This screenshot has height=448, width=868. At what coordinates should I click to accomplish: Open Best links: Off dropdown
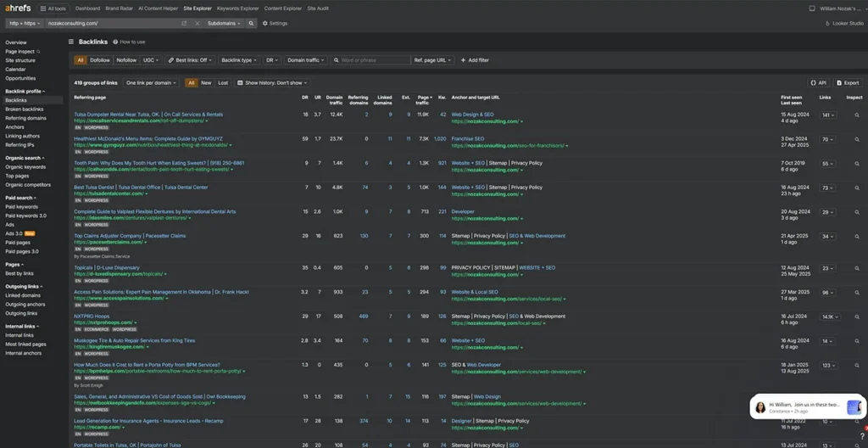point(189,60)
